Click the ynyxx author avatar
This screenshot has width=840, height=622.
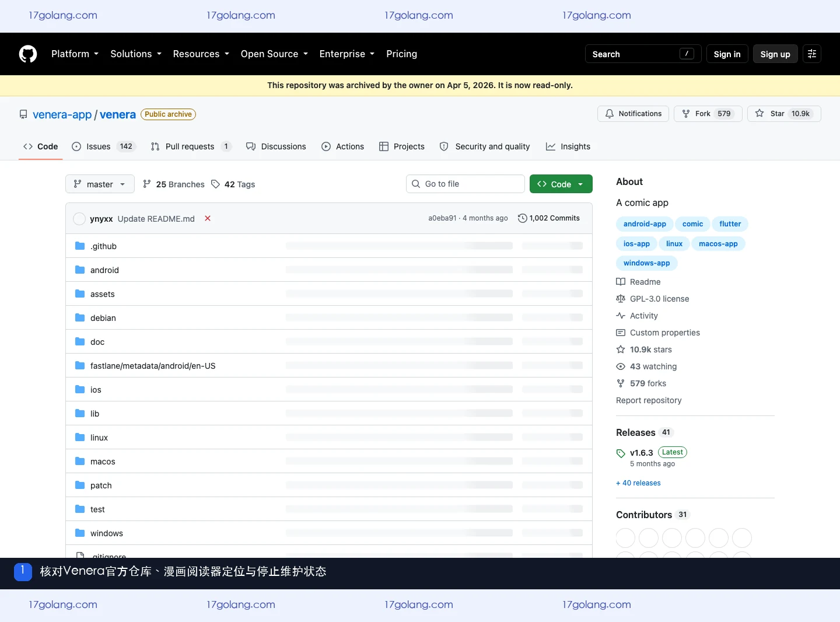79,219
